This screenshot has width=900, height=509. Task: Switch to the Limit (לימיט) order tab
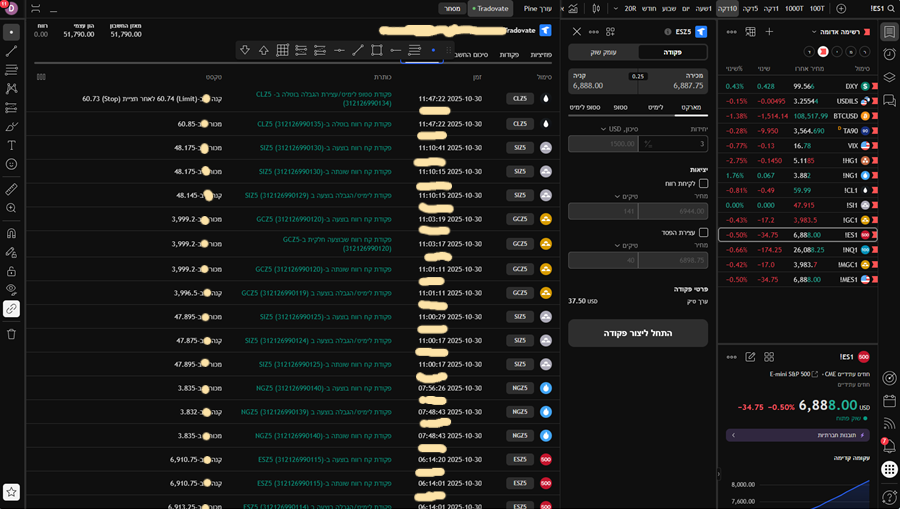656,106
